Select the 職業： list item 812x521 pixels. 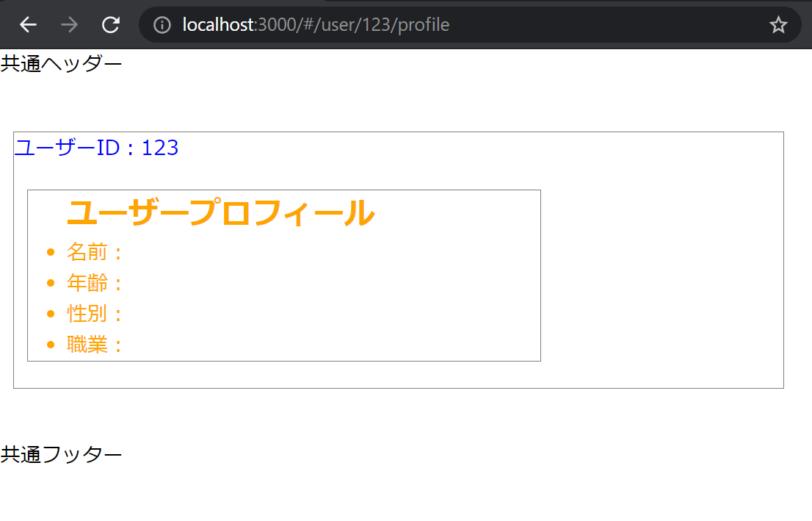pyautogui.click(x=95, y=345)
